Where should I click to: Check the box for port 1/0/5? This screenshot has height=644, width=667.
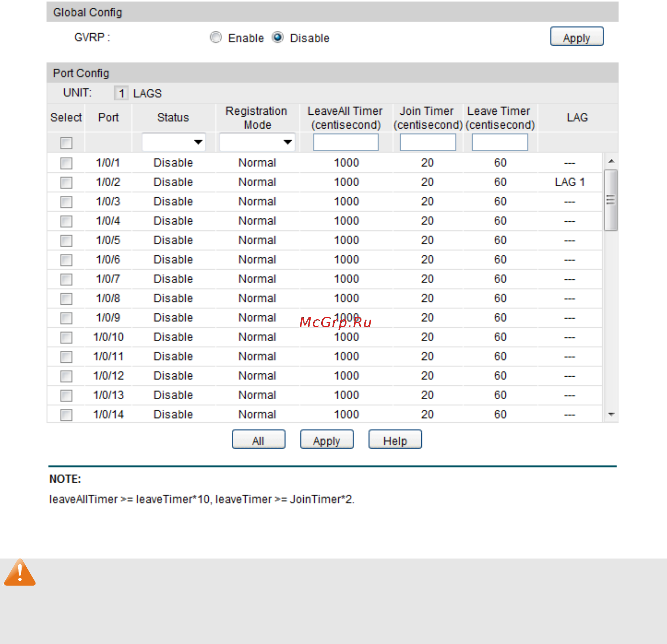[x=66, y=240]
